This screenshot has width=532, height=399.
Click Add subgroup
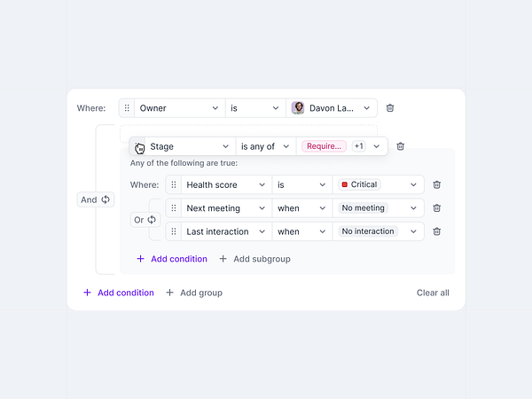[x=255, y=259]
